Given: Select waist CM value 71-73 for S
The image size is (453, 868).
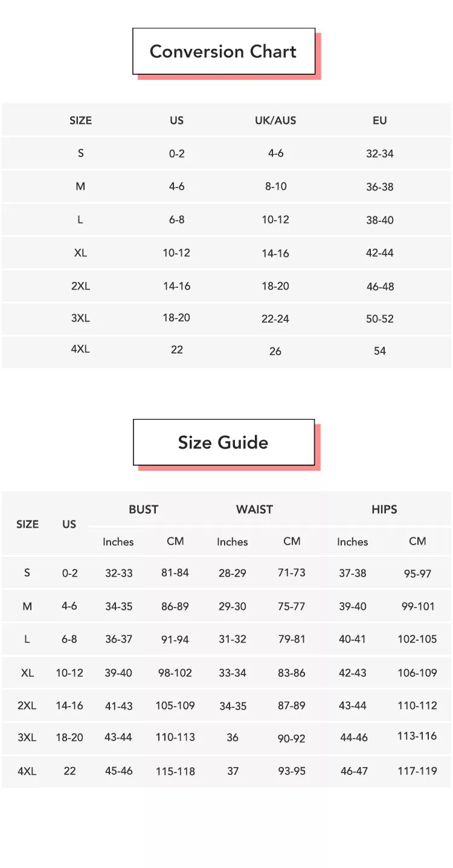Looking at the screenshot, I should pos(292,572).
